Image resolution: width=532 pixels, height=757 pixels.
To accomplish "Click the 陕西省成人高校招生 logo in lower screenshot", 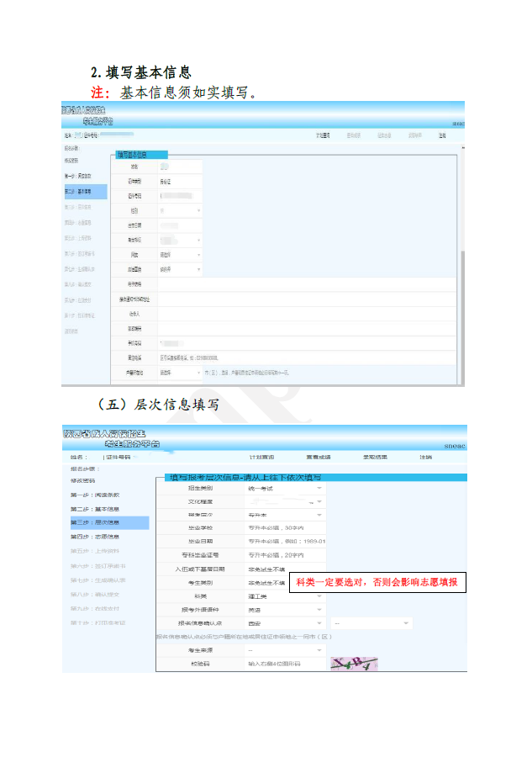I will 111,438.
